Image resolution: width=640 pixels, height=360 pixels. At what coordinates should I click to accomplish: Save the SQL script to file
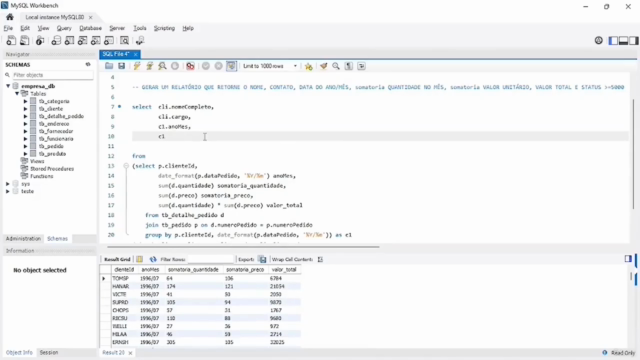121,66
